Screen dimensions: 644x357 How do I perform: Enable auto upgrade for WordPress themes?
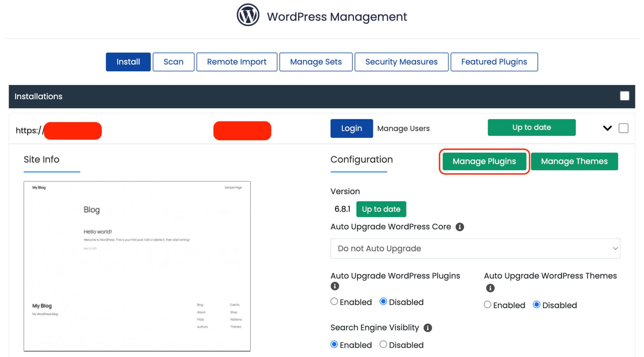[487, 305]
